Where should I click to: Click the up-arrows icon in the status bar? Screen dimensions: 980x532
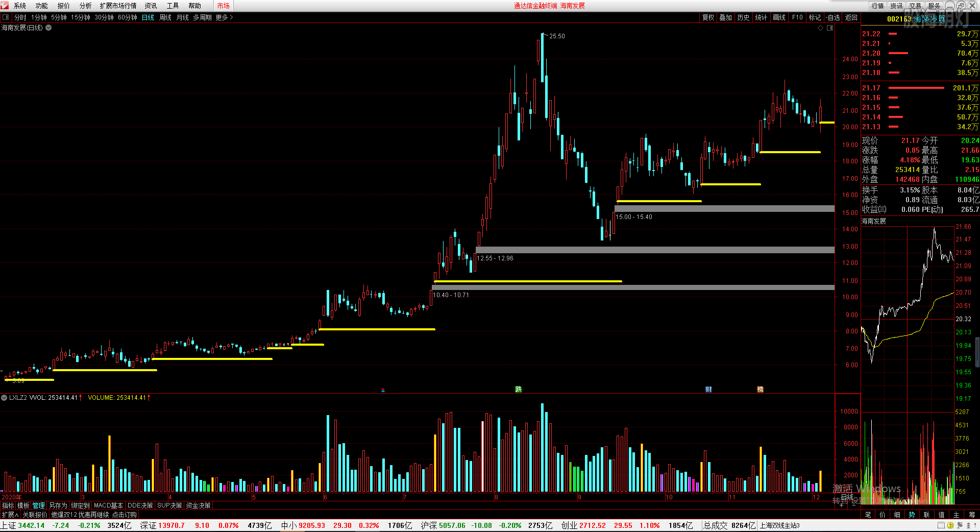tap(968, 525)
